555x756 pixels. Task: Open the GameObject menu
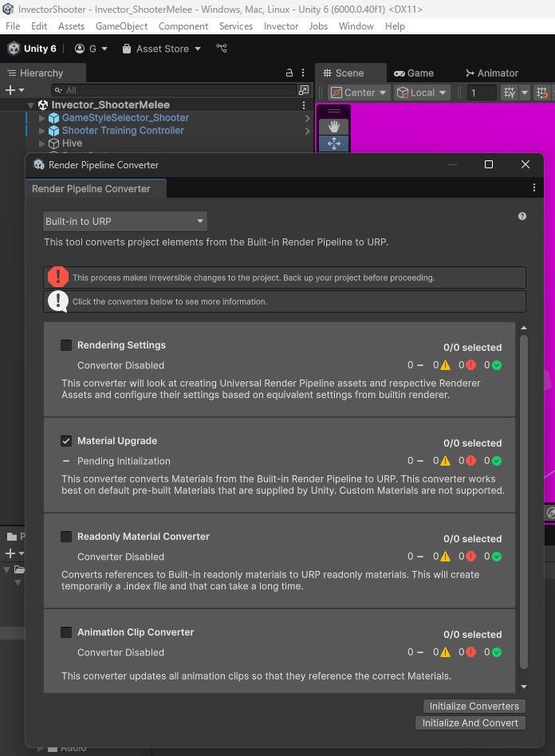121,26
